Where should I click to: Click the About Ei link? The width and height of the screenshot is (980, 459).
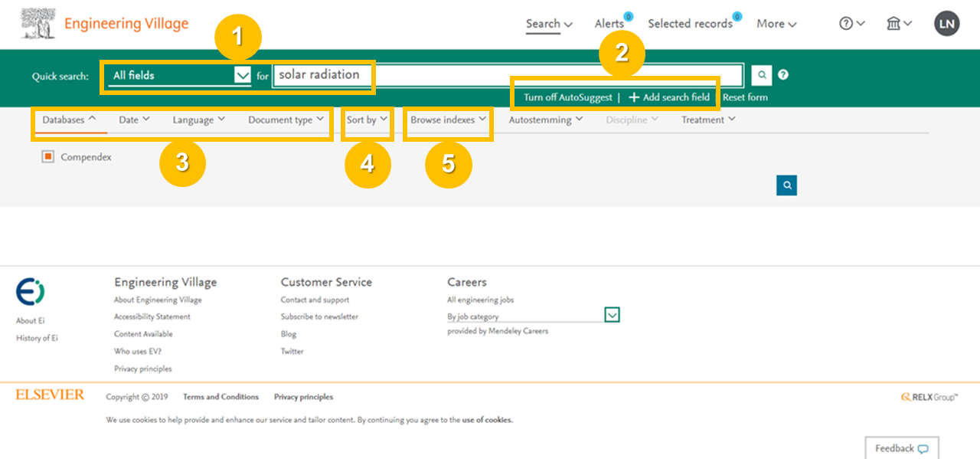(31, 320)
